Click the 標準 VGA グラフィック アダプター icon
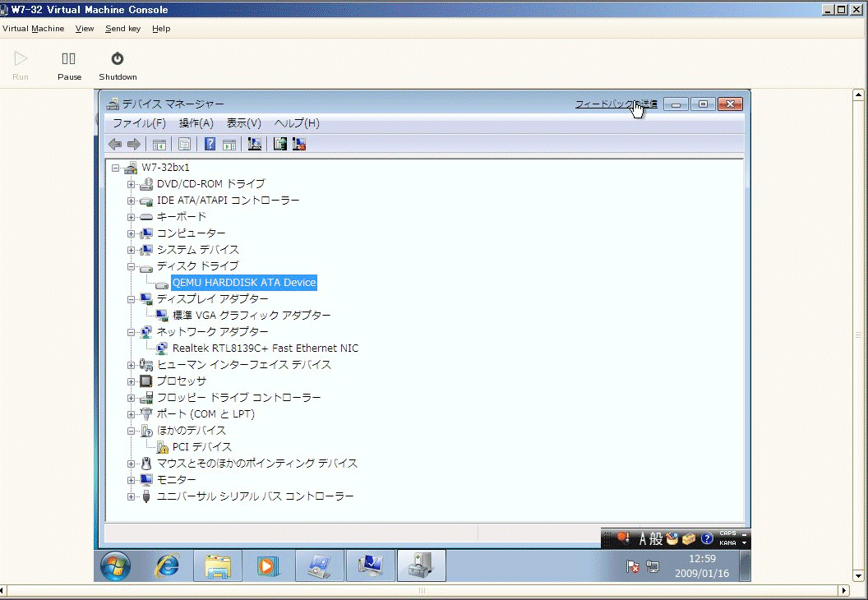 click(162, 315)
